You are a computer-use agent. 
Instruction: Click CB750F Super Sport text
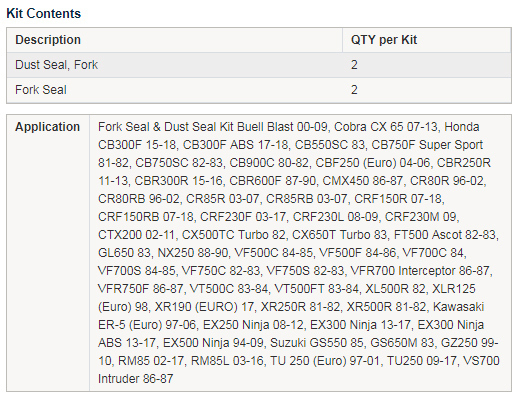tap(427, 145)
